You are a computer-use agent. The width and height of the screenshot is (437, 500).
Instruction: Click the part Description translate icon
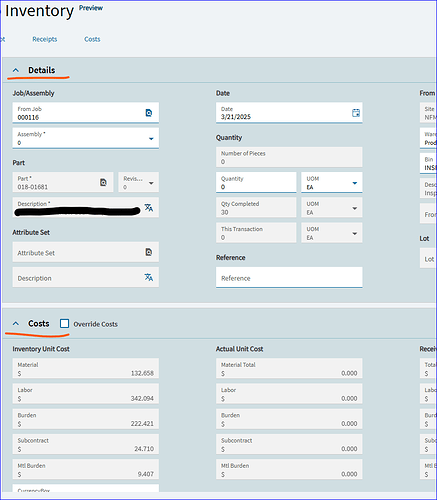(x=149, y=208)
